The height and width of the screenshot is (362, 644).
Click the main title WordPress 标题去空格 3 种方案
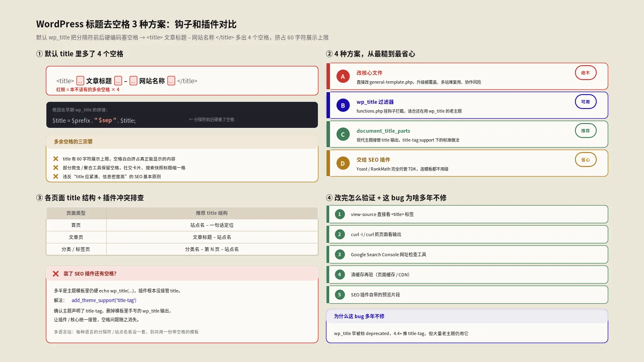point(136,24)
